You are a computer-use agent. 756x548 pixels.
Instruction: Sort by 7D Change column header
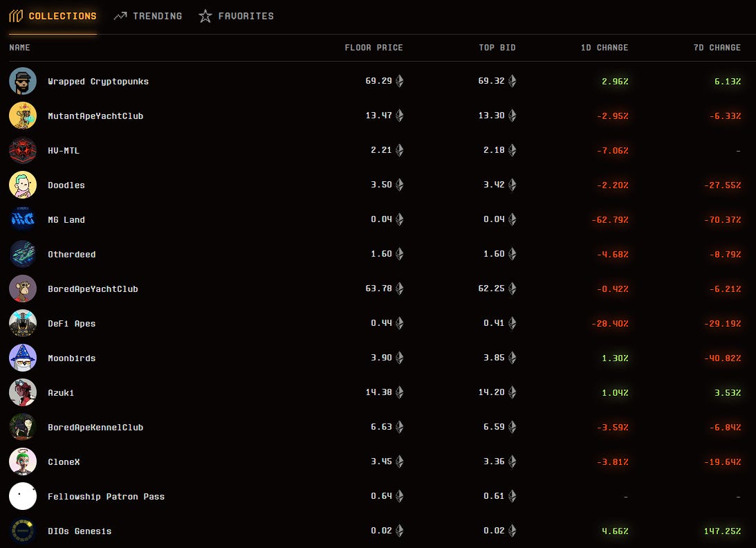717,47
